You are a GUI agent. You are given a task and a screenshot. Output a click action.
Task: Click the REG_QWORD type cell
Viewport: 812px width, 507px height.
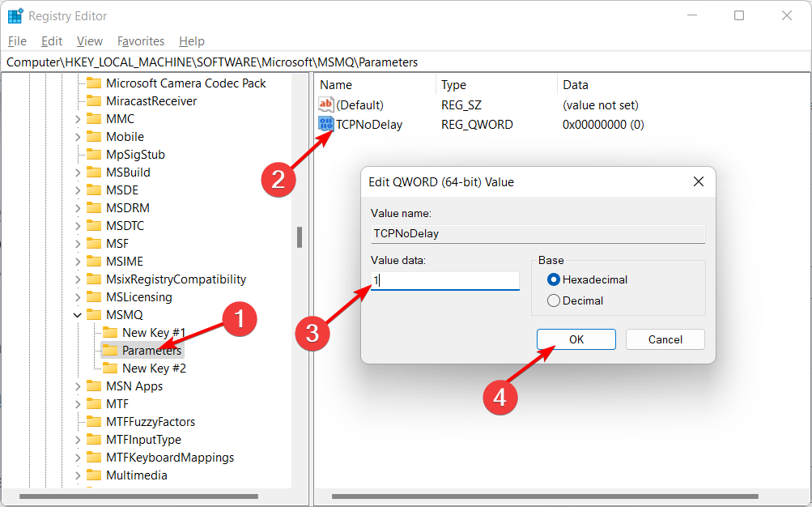coord(477,124)
